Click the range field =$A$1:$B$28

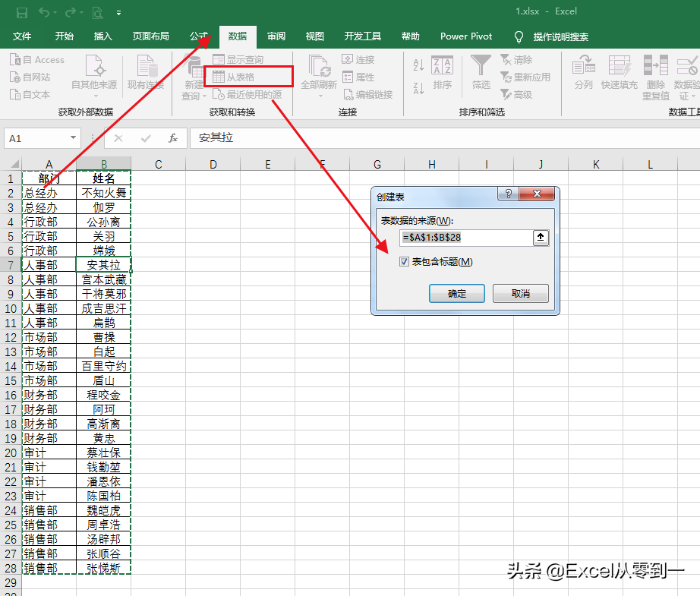[465, 238]
